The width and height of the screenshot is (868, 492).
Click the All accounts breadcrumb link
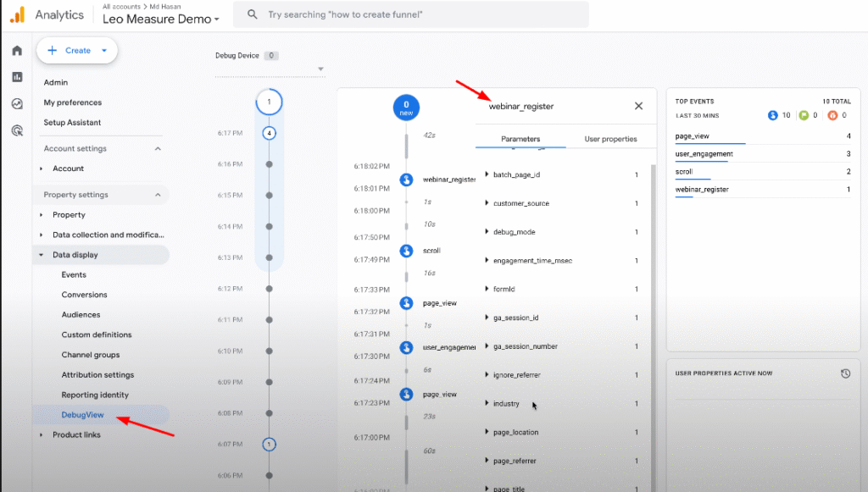(x=121, y=7)
